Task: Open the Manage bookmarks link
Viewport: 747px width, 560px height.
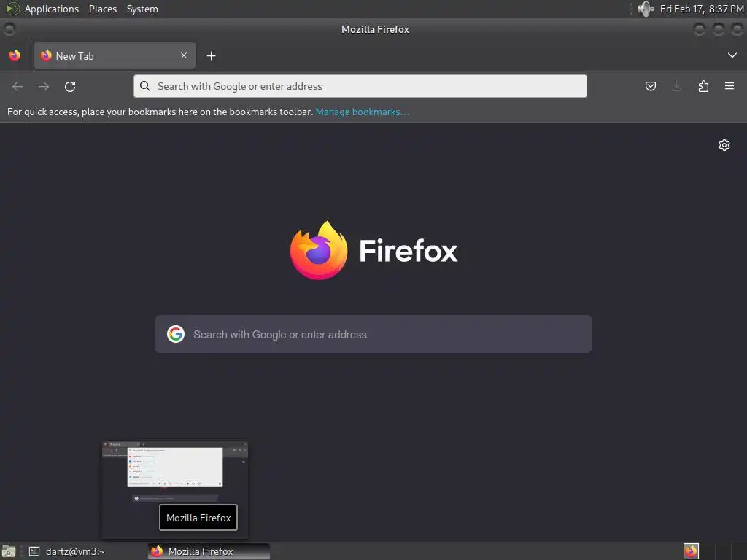Action: pyautogui.click(x=362, y=112)
